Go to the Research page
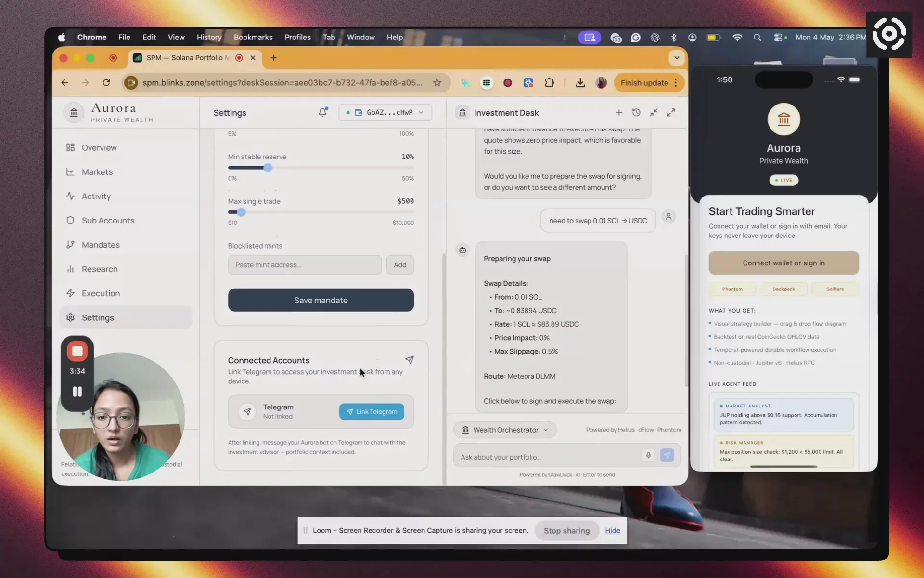The image size is (924, 578). [125, 269]
